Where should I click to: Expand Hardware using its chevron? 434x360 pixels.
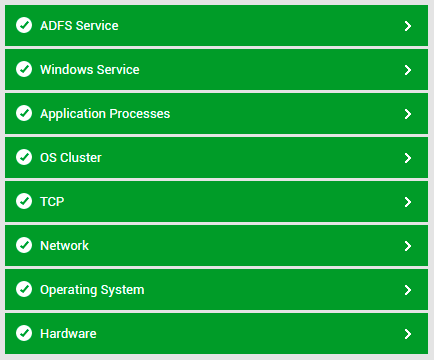click(x=408, y=334)
